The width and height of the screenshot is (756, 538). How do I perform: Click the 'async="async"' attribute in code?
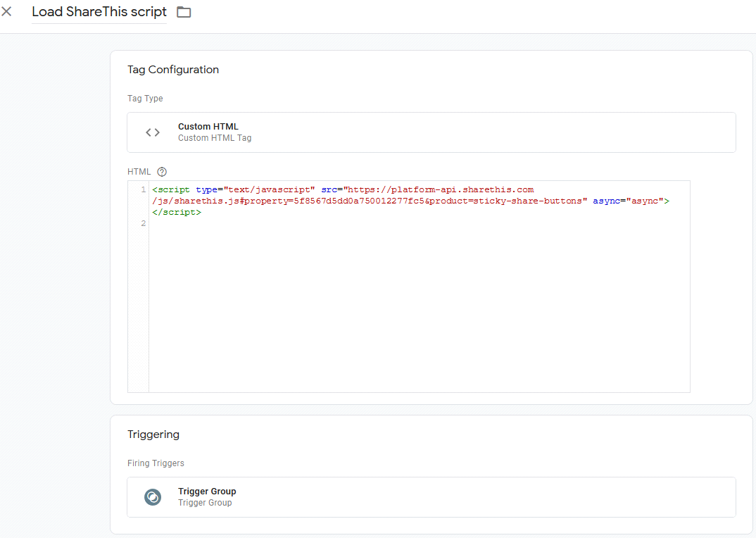tap(628, 201)
